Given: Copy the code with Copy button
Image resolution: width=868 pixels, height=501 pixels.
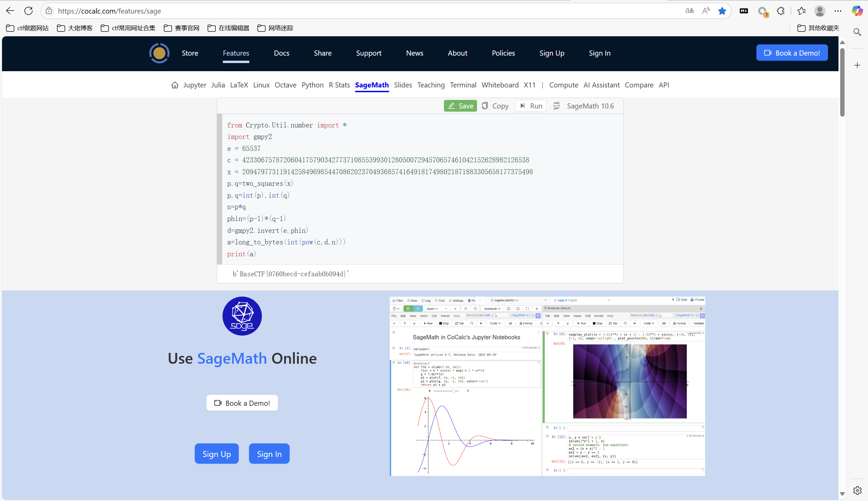Looking at the screenshot, I should [x=496, y=106].
